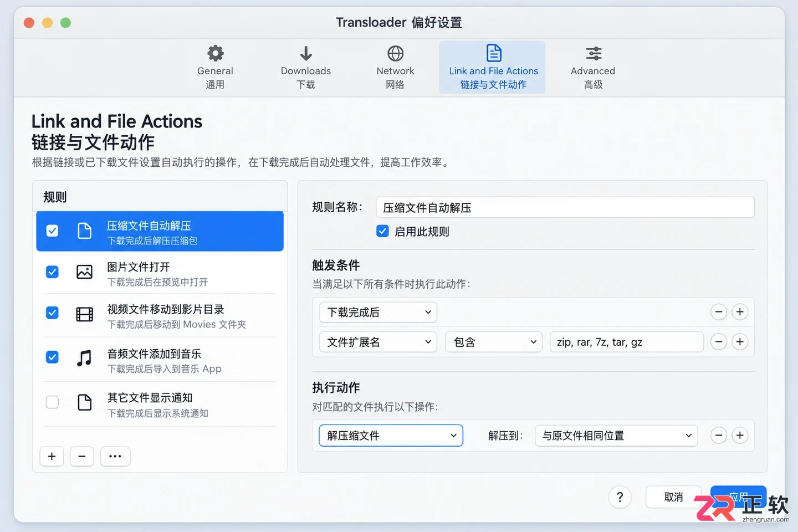Image resolution: width=798 pixels, height=532 pixels.
Task: Click the file icon of 压缩文件自动解压 rule
Action: (x=84, y=231)
